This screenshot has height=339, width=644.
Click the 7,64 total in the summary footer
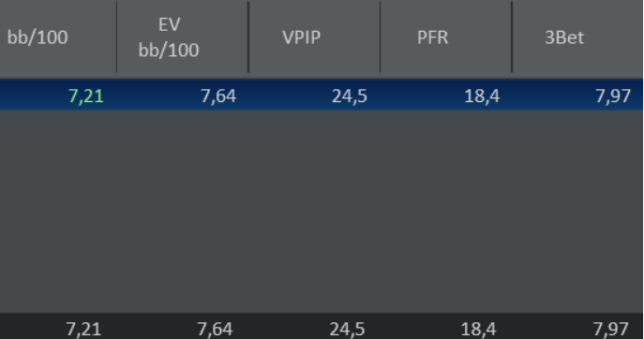pos(216,329)
